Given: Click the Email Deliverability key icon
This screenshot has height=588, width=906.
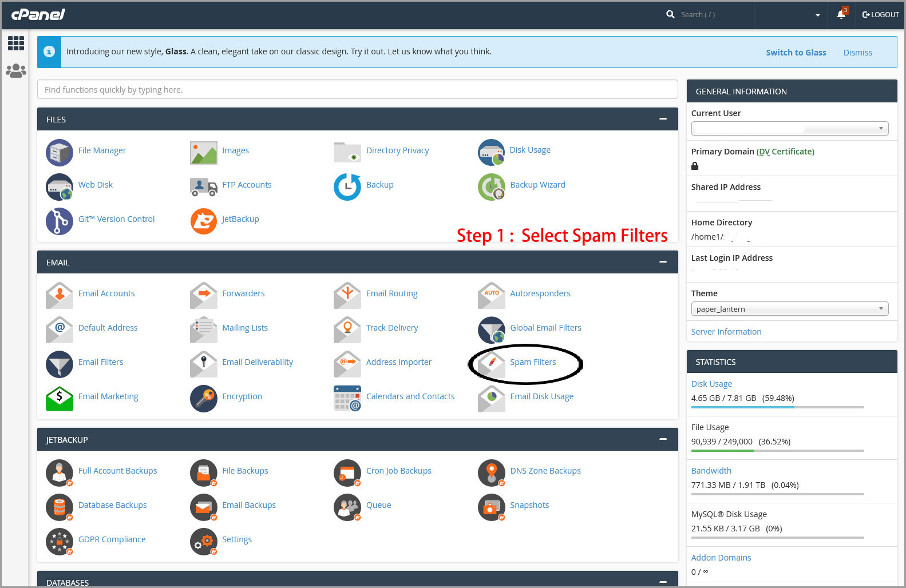Looking at the screenshot, I should pos(204,364).
